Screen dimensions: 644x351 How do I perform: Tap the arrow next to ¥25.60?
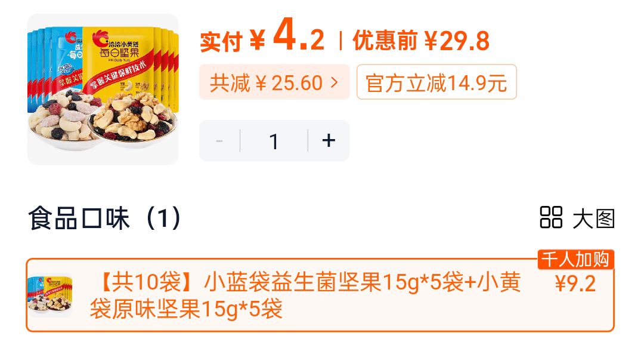[x=335, y=82]
